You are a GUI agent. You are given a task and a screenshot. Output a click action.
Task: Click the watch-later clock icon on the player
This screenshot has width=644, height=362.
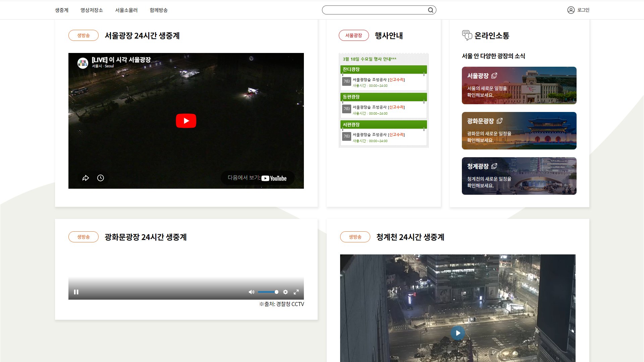click(100, 178)
